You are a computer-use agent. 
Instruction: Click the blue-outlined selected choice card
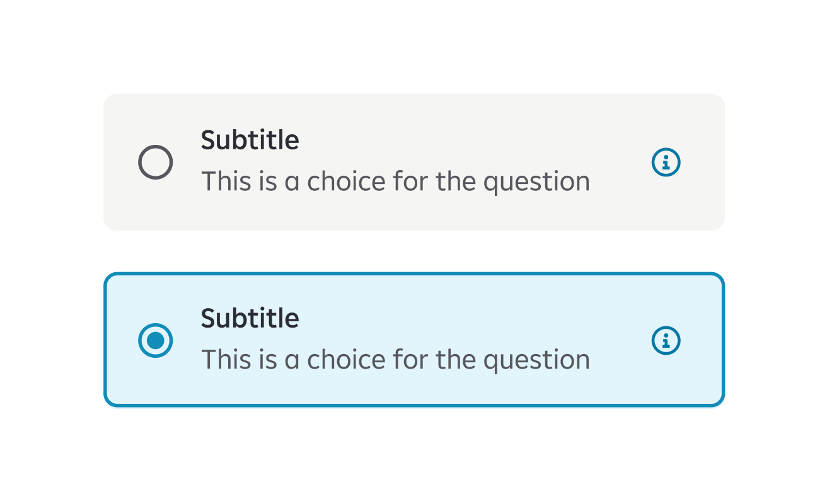click(x=414, y=340)
